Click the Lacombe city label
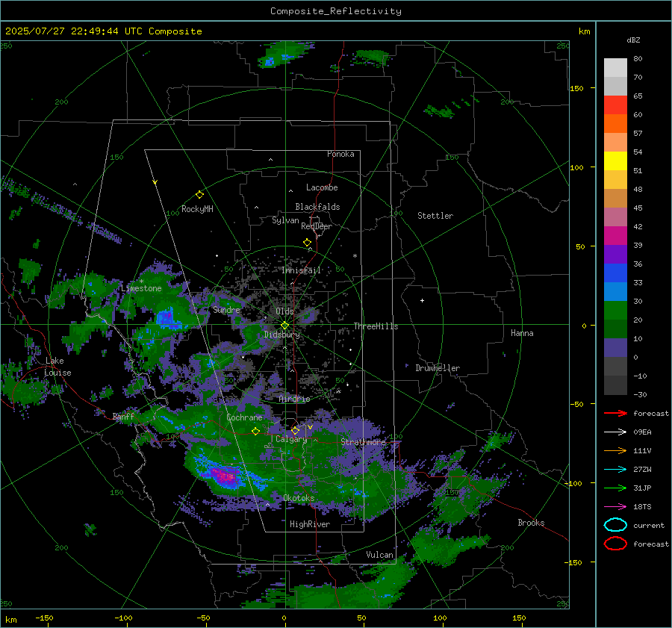The height and width of the screenshot is (628, 672). 322,187
